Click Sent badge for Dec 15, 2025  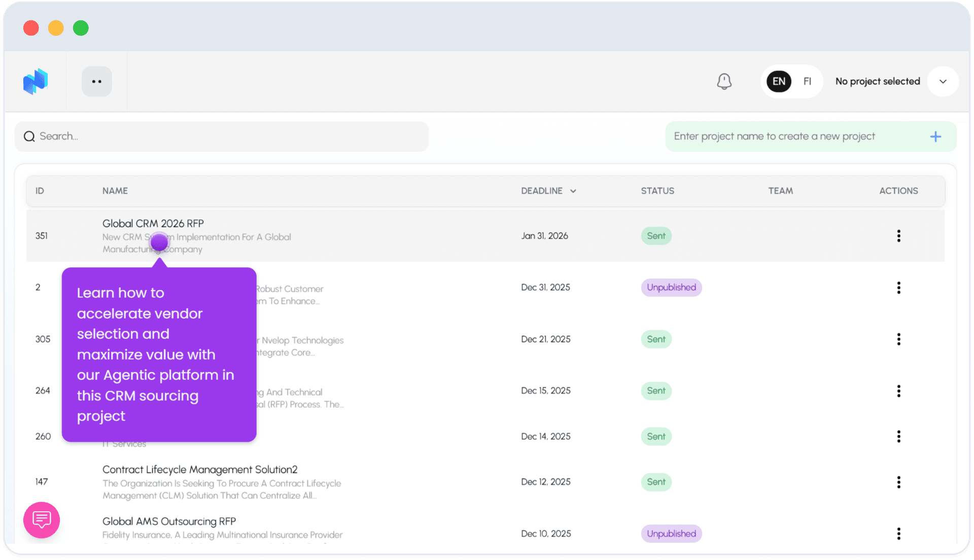pyautogui.click(x=656, y=391)
